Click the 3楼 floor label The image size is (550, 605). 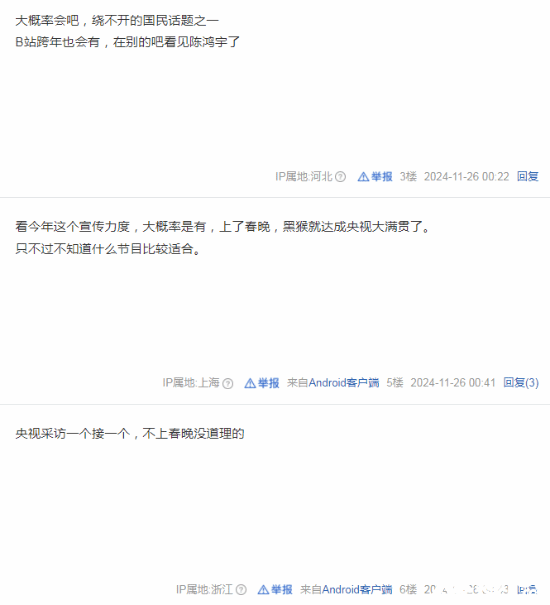(408, 176)
